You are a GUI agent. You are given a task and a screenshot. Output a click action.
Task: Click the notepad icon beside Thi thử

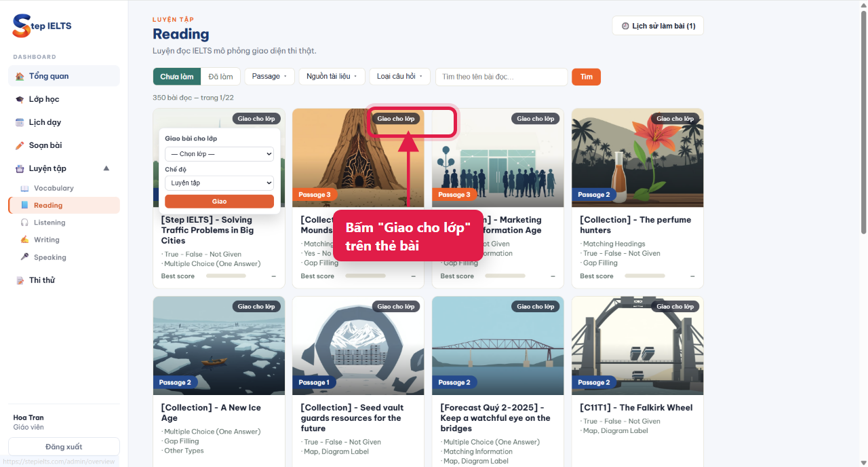click(x=20, y=280)
